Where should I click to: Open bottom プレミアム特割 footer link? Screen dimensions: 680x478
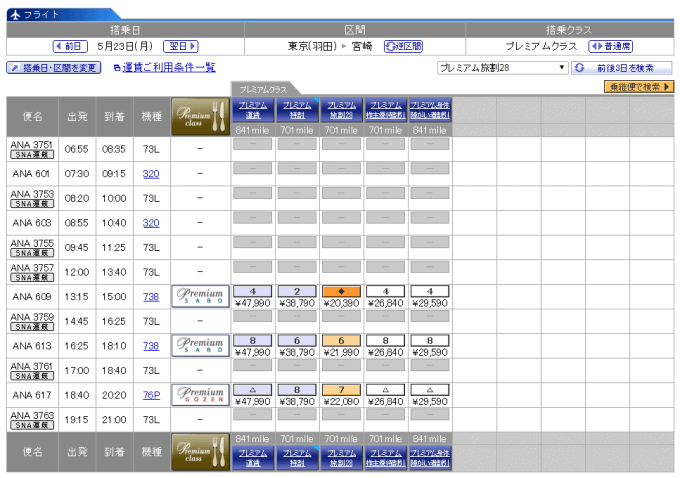(297, 457)
